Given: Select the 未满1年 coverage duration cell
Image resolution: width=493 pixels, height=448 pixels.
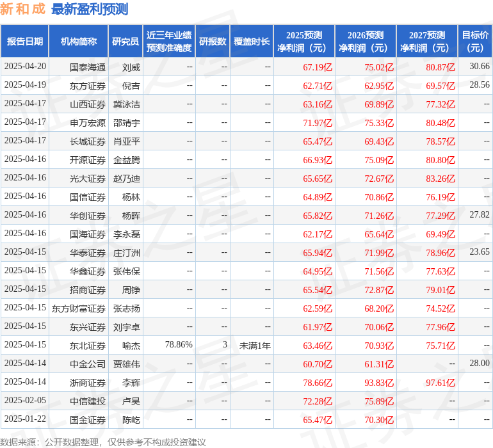Looking at the screenshot, I should coord(255,345).
